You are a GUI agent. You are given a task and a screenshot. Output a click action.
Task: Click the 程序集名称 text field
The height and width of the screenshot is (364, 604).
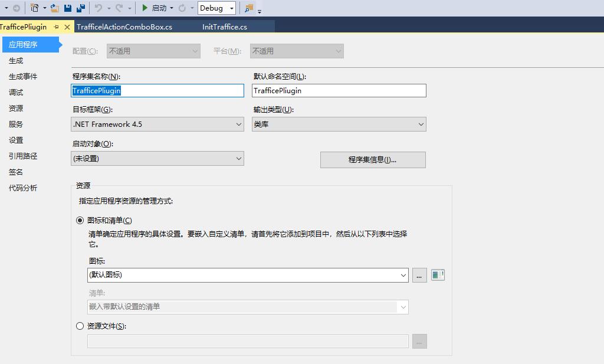pyautogui.click(x=157, y=90)
